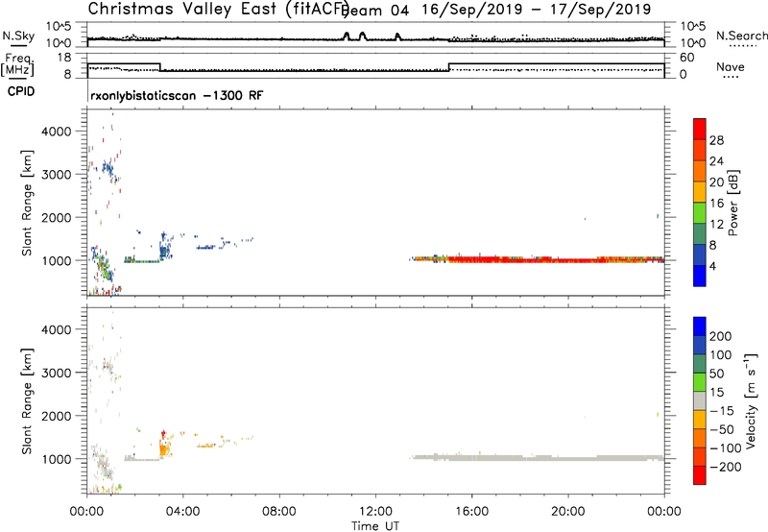The width and height of the screenshot is (768, 532).
Task: Click the blue 200 velocity color band
Action: [700, 326]
